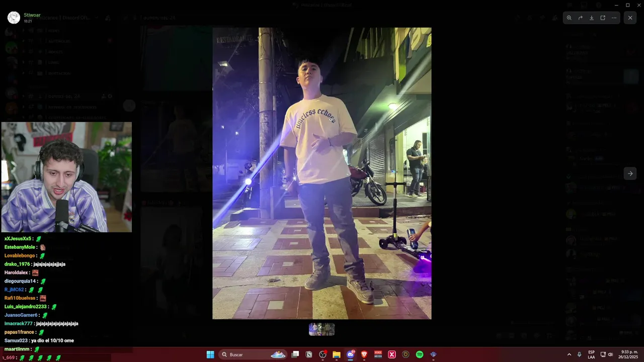
Task: Zoom into the image with magnifier icon
Action: click(569, 18)
